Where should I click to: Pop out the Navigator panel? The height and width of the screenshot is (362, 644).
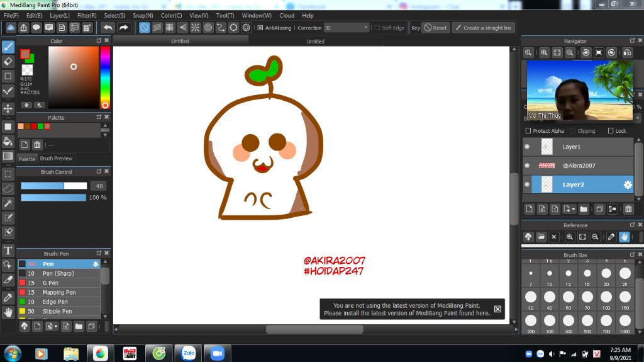coord(632,40)
